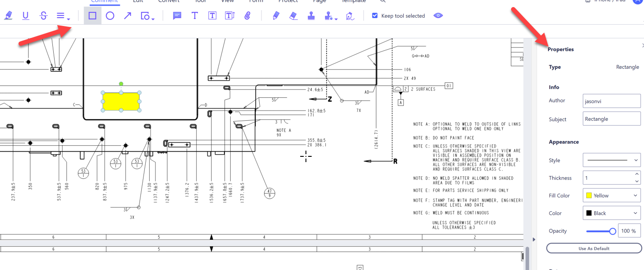
Task: Click the Author input field
Action: tap(611, 101)
